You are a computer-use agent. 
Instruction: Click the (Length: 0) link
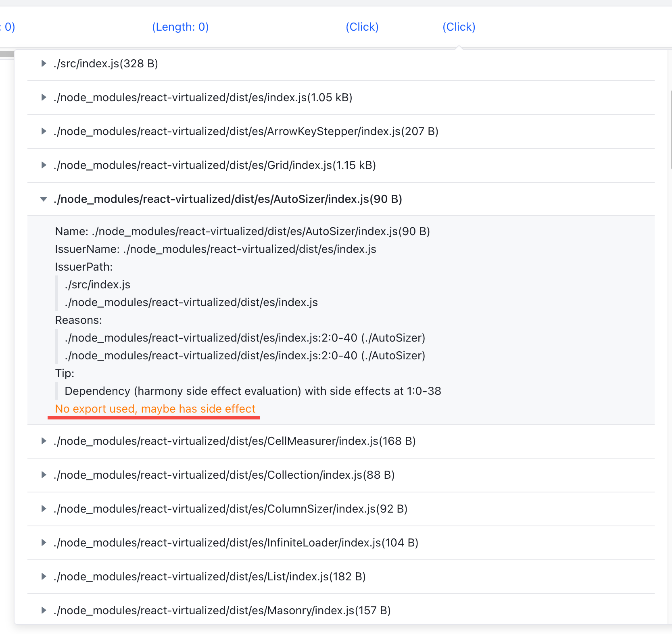click(x=180, y=27)
